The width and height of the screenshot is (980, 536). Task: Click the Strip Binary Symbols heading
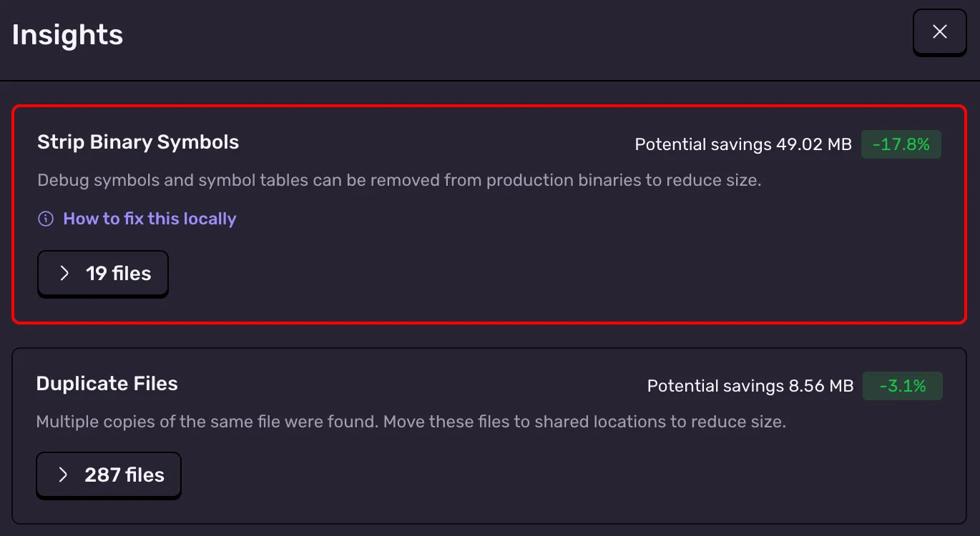pos(137,142)
